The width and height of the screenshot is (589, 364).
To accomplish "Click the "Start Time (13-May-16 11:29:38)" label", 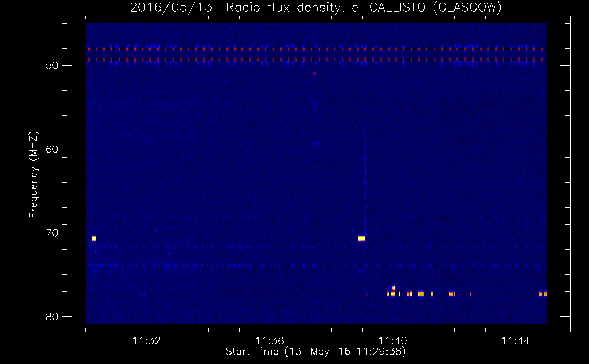I will 316,351.
